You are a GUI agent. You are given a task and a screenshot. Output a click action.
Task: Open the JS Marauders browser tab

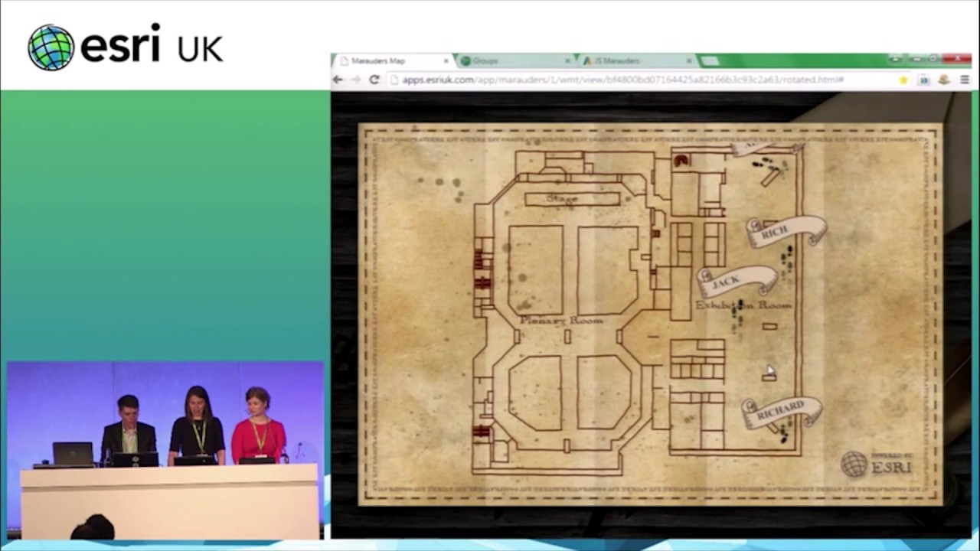638,61
